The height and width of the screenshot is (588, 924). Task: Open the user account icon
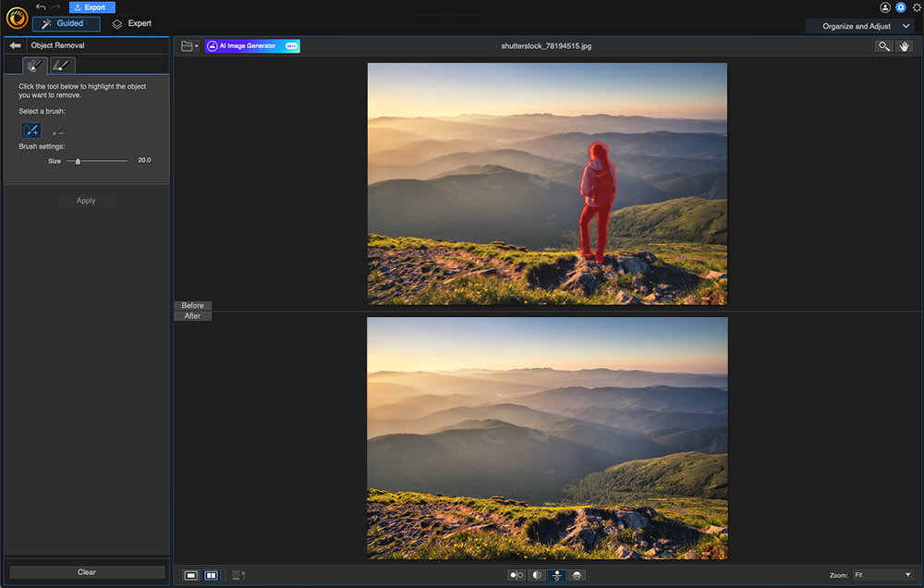[885, 7]
